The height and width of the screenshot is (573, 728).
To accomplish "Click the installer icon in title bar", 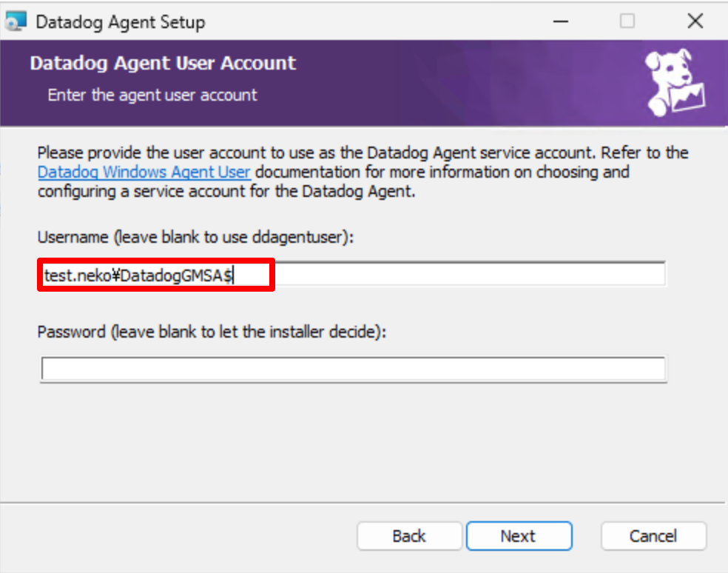I will pyautogui.click(x=16, y=21).
